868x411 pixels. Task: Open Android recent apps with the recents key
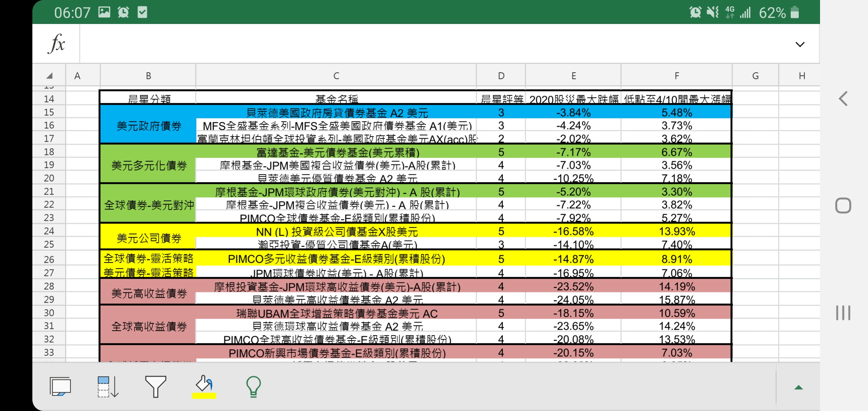click(x=844, y=313)
